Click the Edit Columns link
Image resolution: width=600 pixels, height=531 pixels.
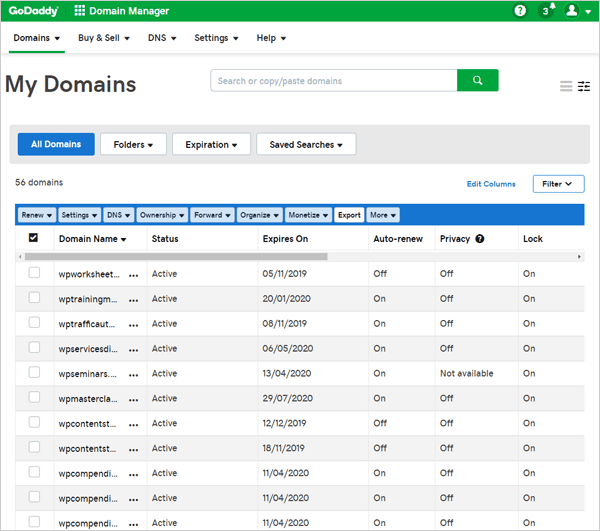coord(491,184)
